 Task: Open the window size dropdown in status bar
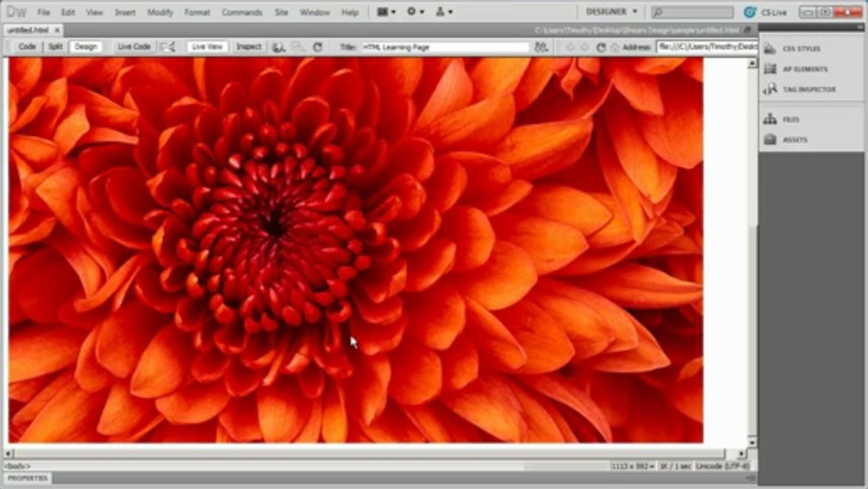[632, 466]
